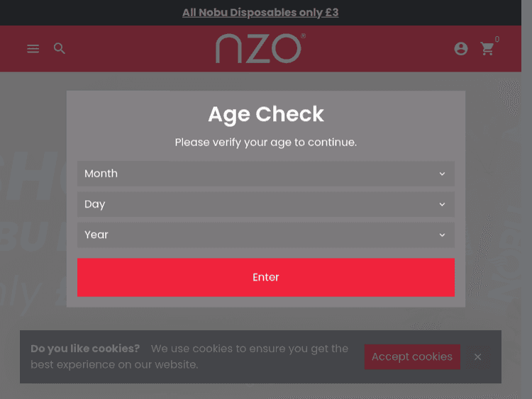Accept cookies on the banner
The height and width of the screenshot is (399, 532).
[412, 356]
